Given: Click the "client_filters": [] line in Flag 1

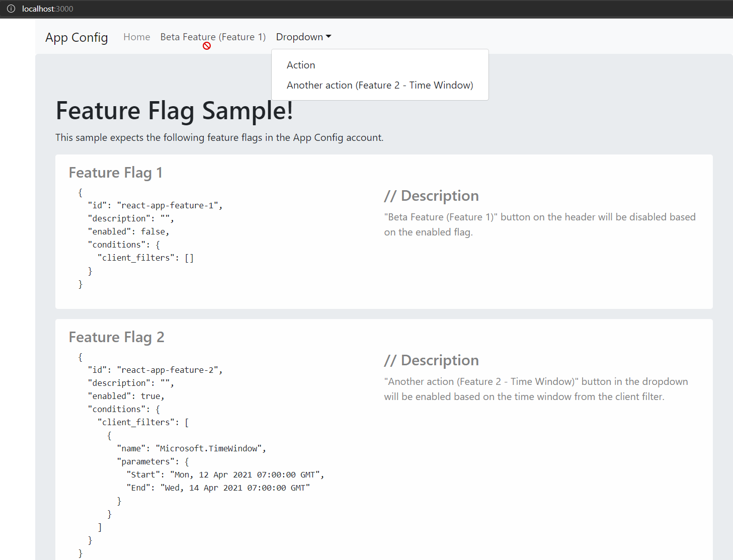Looking at the screenshot, I should [x=146, y=258].
